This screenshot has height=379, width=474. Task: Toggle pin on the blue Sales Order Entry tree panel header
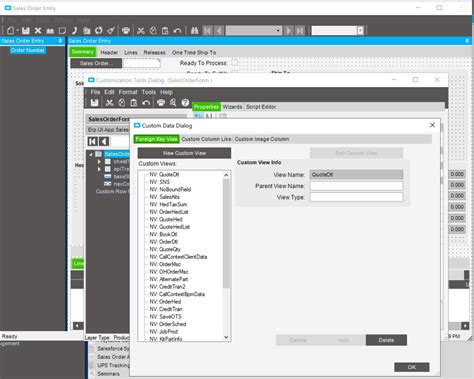[x=60, y=41]
